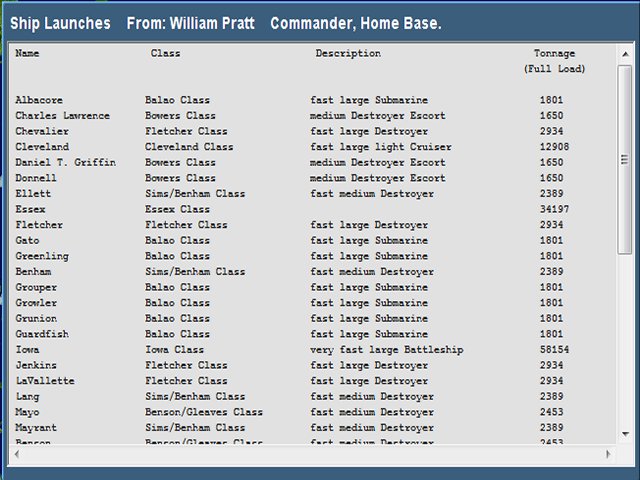The image size is (640, 480).
Task: Click the Name column header
Action: coord(27,53)
